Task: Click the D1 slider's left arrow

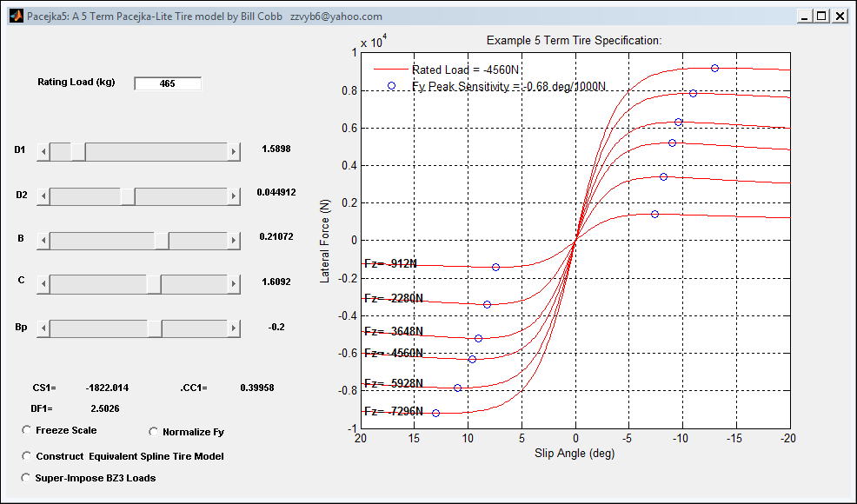Action: click(43, 151)
